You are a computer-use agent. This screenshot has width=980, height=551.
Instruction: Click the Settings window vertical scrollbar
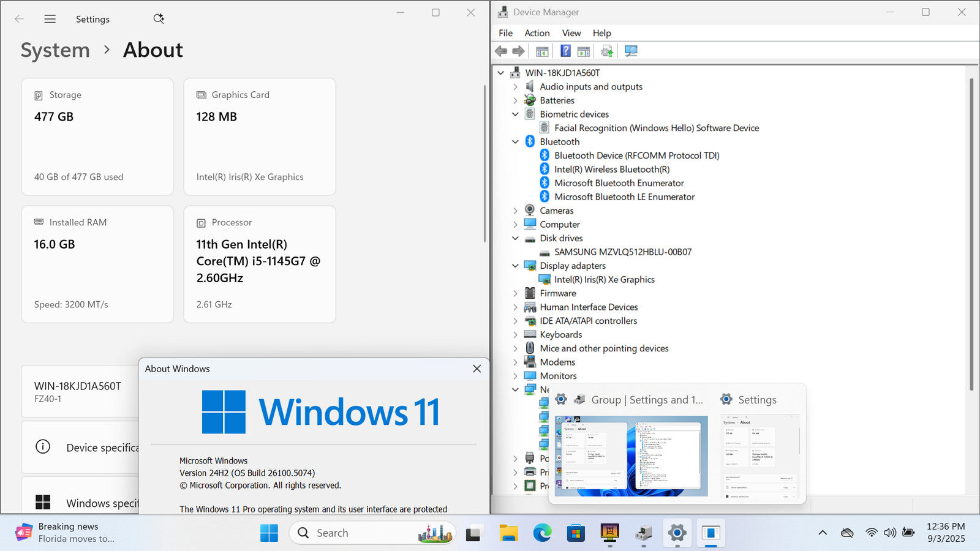click(485, 163)
